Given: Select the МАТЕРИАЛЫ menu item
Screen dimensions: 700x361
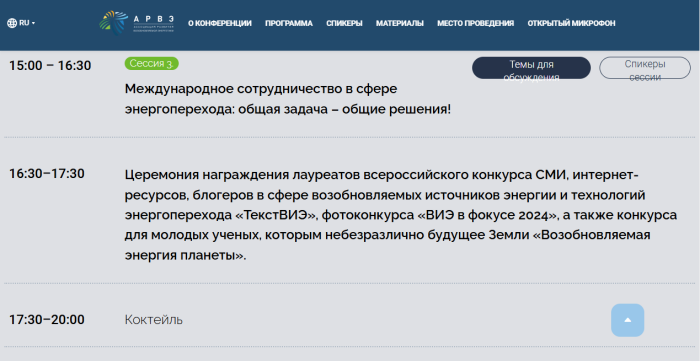Looking at the screenshot, I should pos(400,23).
